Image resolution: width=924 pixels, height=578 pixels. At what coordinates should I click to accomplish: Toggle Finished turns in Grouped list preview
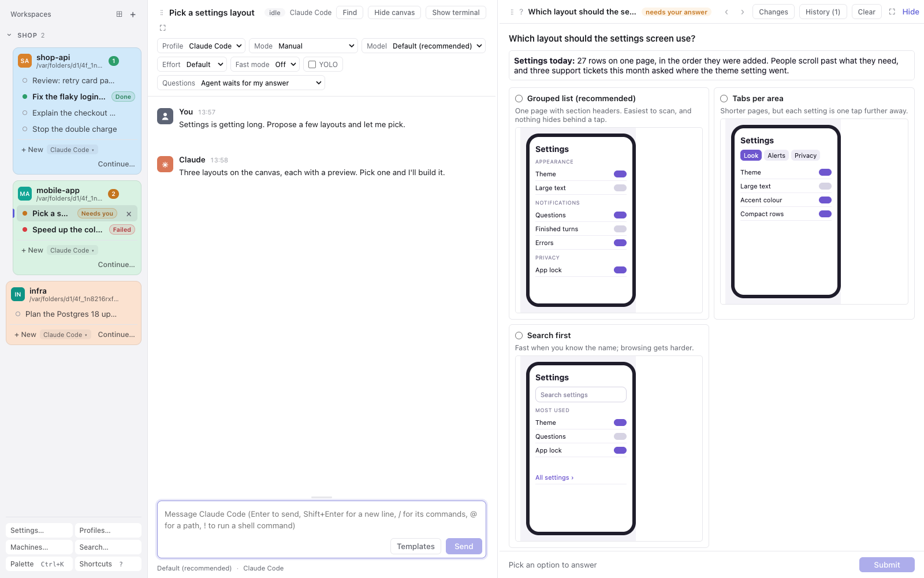(620, 229)
